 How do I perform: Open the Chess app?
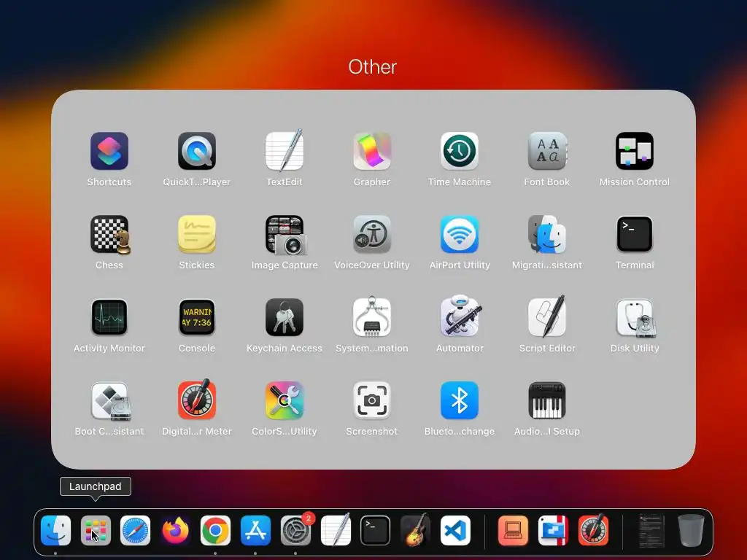point(109,234)
